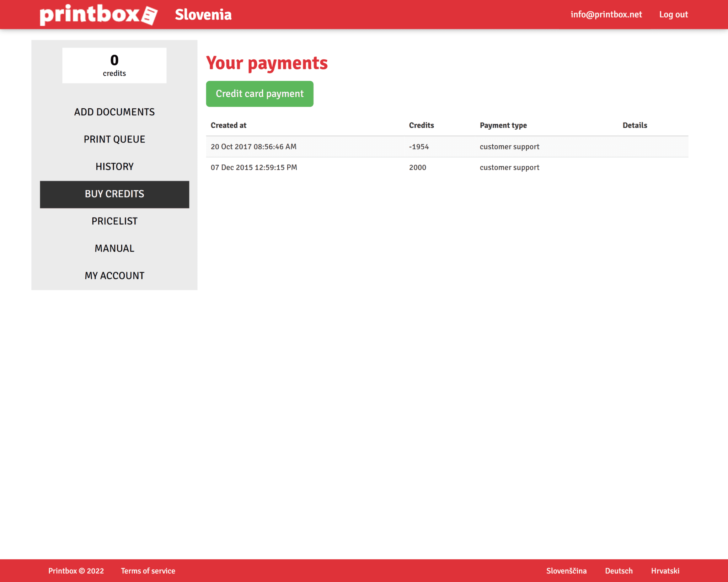Screen dimensions: 728x582
Task: Switch language to Deutsch
Action: (619, 571)
